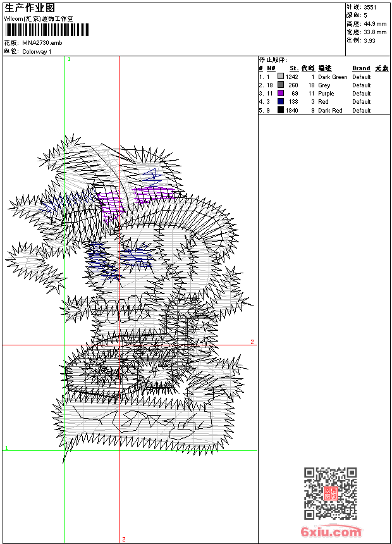
Task: Open the QR code image
Action: click(331, 493)
